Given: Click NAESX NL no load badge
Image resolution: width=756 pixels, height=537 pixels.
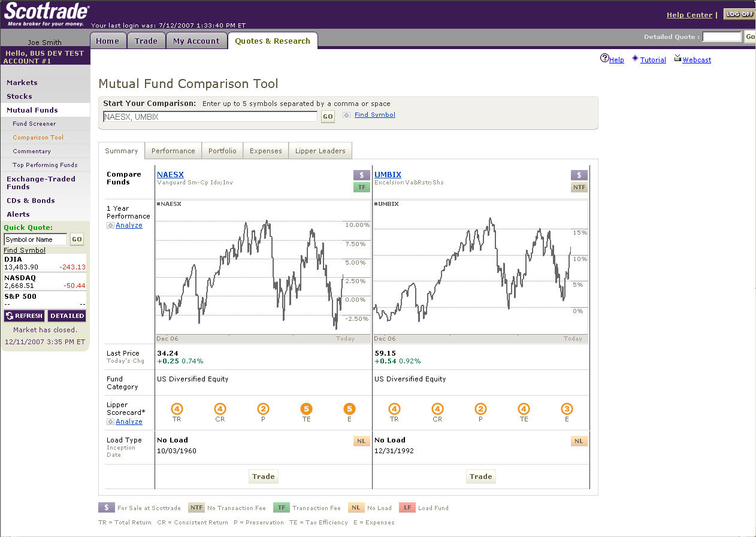Looking at the screenshot, I should 362,441.
